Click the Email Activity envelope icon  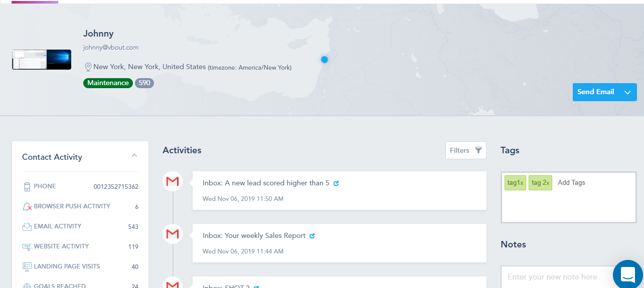click(x=27, y=227)
